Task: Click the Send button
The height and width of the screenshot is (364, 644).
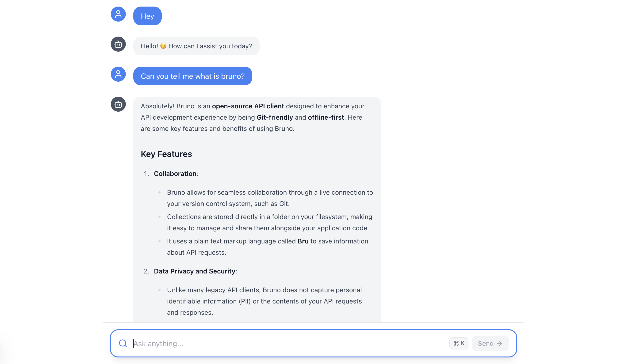Action: (490, 343)
